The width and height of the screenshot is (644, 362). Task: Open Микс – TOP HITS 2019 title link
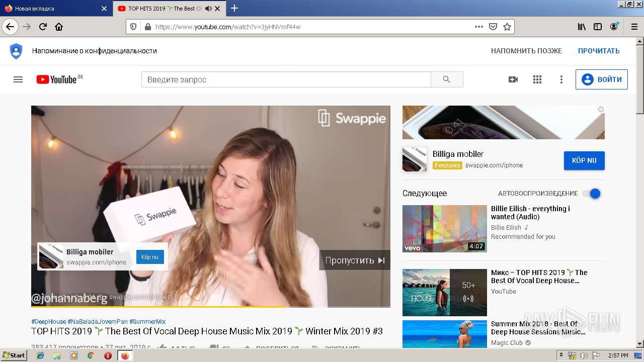coord(539,277)
